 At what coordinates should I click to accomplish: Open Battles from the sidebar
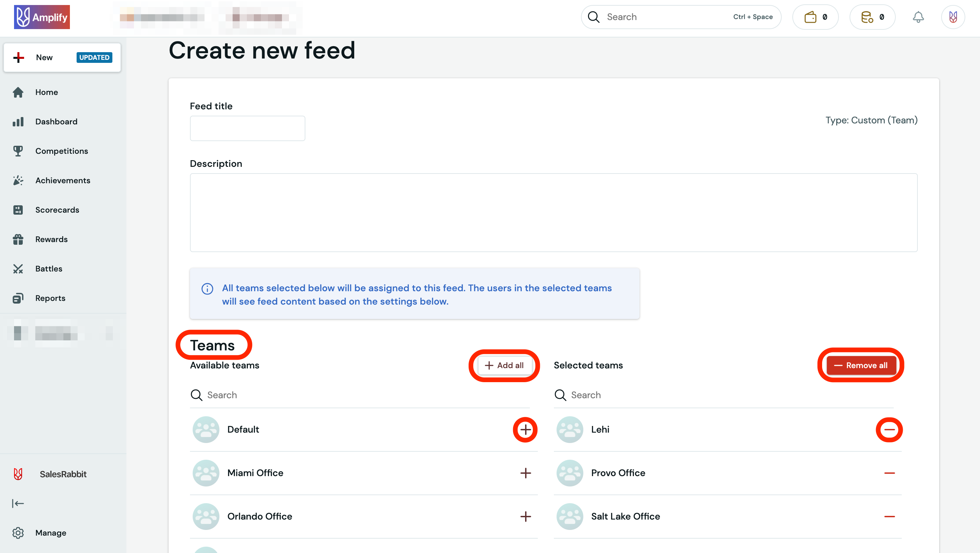(49, 268)
